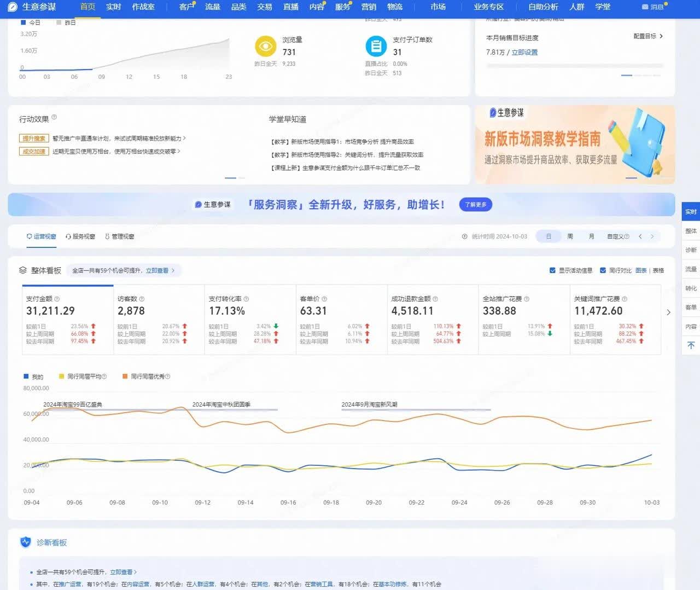Switch view to 图表

(x=641, y=270)
